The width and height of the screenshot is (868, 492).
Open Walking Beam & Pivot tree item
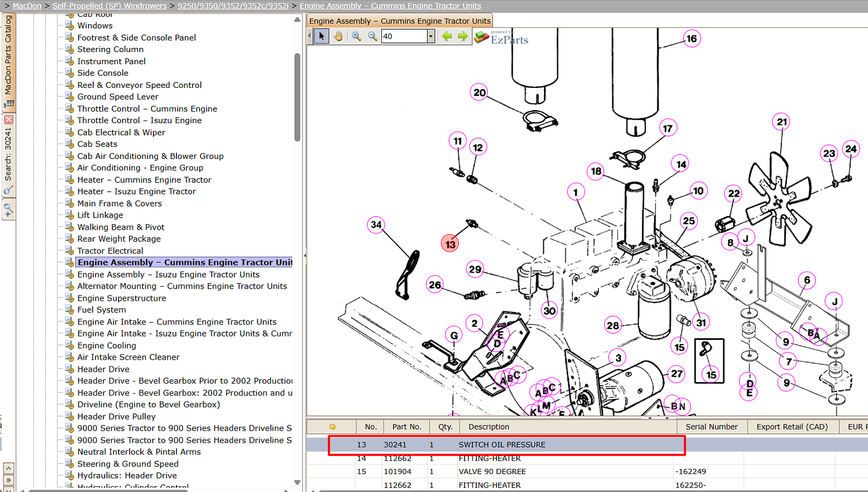(121, 227)
